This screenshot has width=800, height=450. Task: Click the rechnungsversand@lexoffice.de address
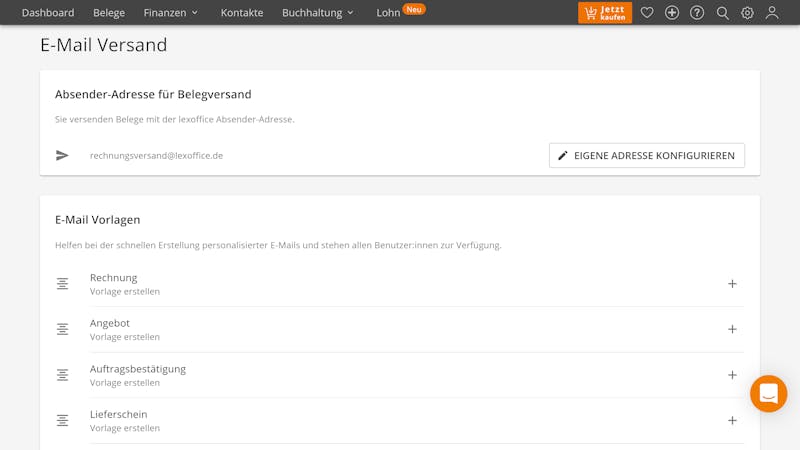click(x=156, y=156)
